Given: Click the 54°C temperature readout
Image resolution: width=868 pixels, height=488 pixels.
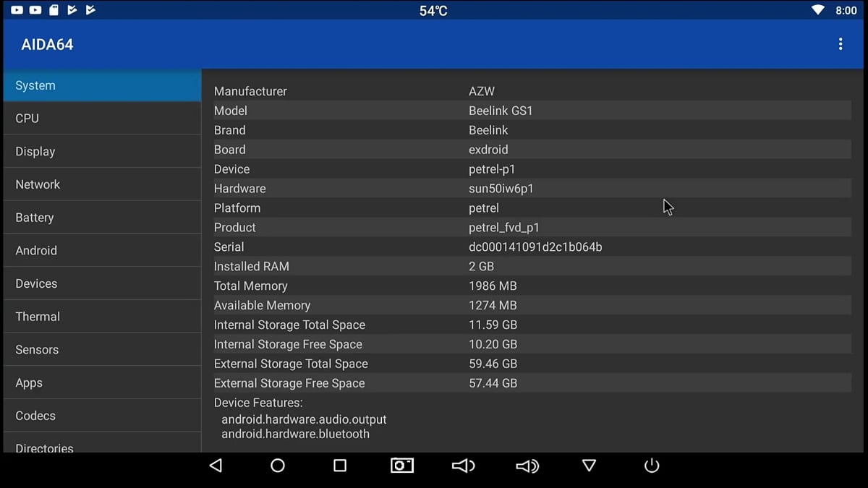Looking at the screenshot, I should [x=433, y=10].
